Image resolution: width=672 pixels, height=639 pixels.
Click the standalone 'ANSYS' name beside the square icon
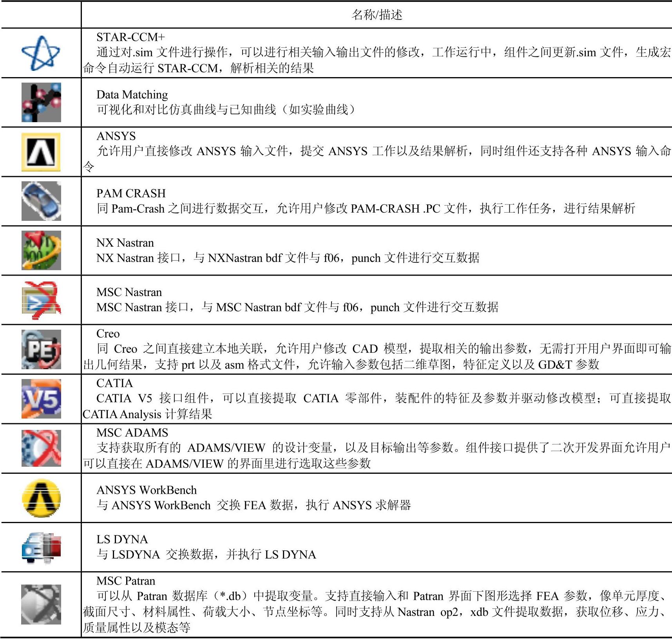tap(116, 136)
